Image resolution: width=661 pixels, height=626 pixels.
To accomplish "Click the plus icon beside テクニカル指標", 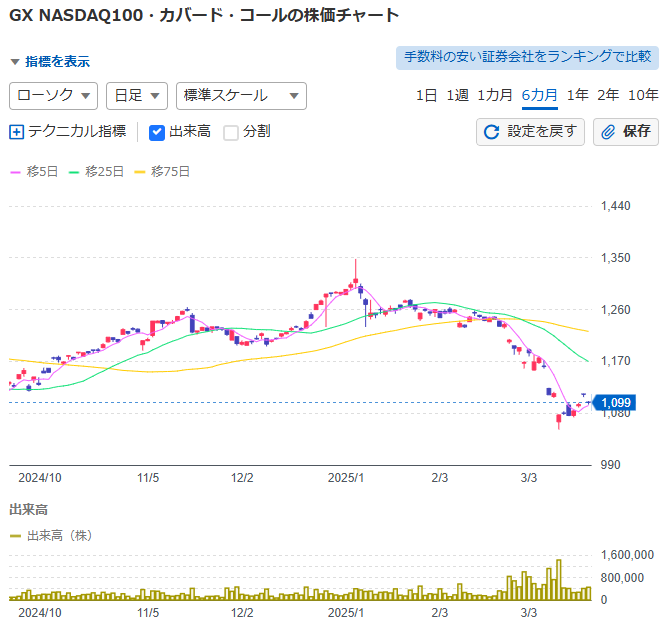I will 16,132.
